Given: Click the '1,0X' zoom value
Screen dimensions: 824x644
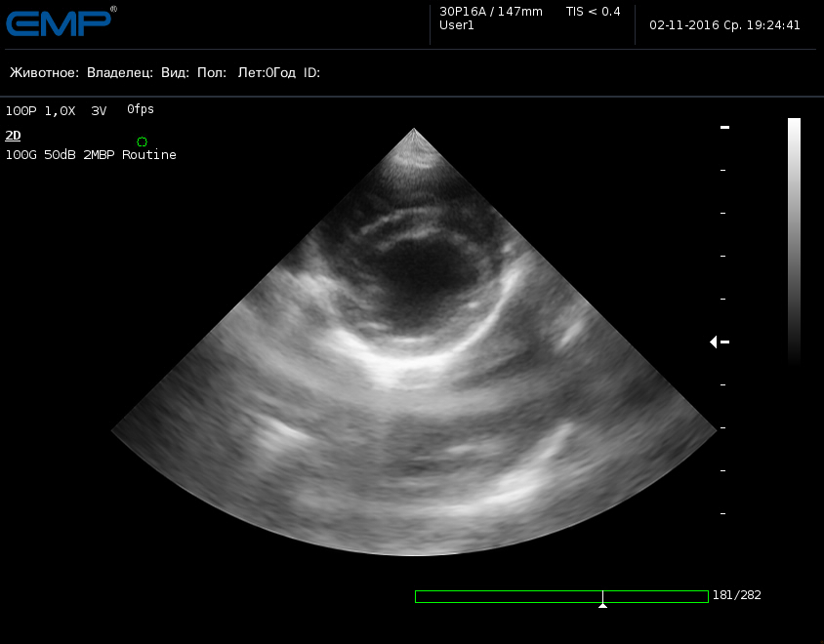Looking at the screenshot, I should pos(60,111).
